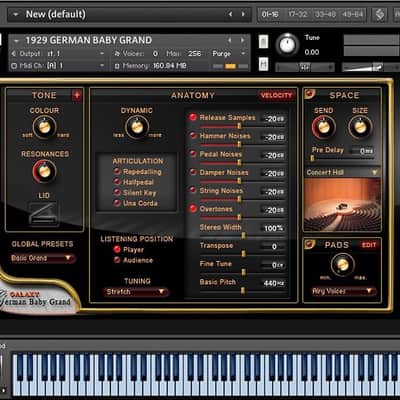
Task: Click the Solo button beside the Tune knob
Action: tap(263, 42)
